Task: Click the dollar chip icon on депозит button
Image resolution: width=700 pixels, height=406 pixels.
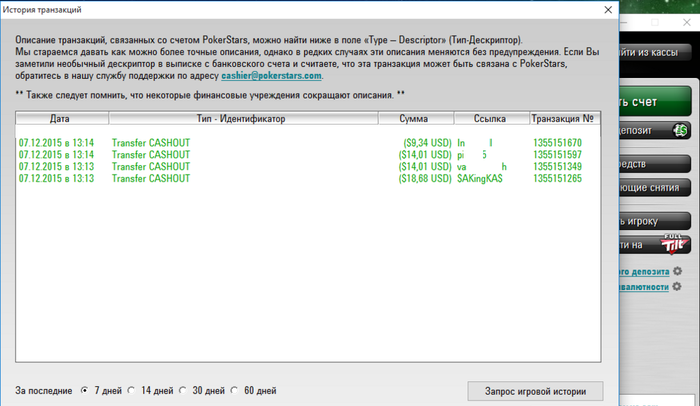Action: 680,130
